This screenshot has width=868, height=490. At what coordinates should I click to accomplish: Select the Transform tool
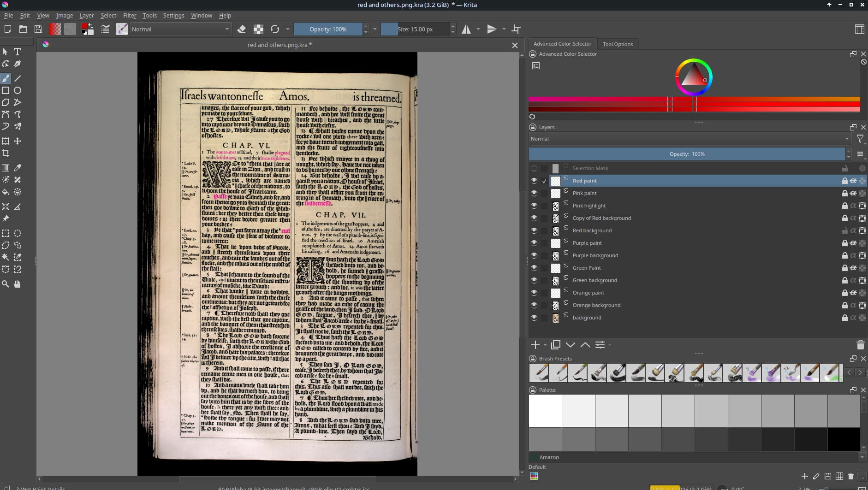click(x=6, y=141)
